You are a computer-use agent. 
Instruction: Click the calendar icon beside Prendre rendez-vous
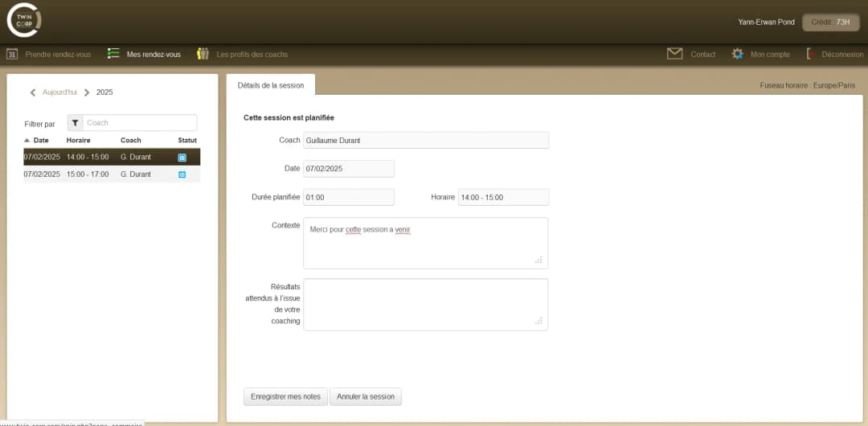12,55
